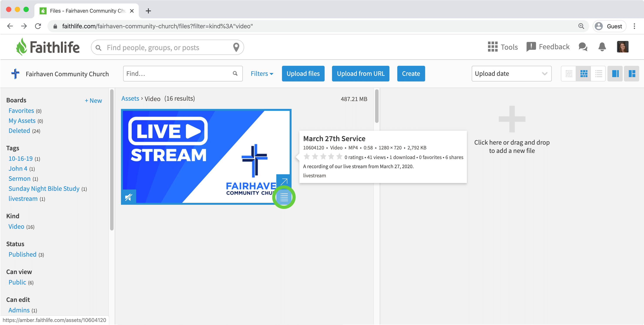The height and width of the screenshot is (325, 644).
Task: Toggle the side-by-side panel layout
Action: (615, 74)
